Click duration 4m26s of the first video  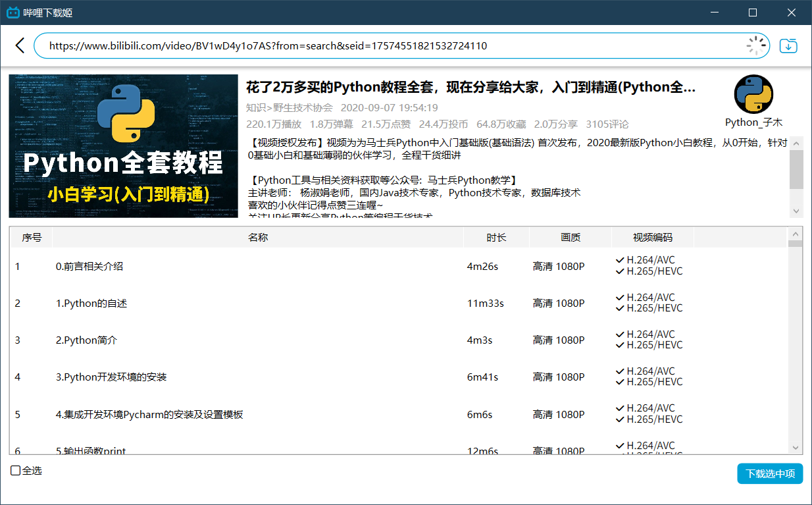482,267
